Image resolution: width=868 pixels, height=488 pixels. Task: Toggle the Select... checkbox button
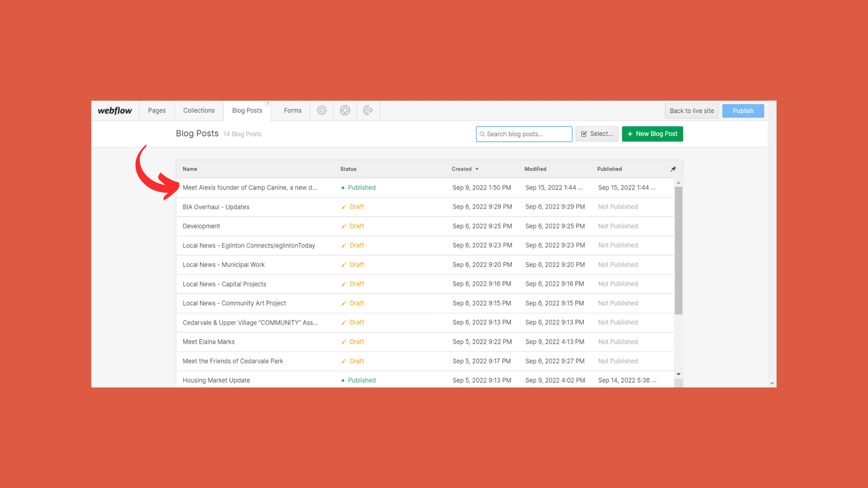pyautogui.click(x=596, y=134)
